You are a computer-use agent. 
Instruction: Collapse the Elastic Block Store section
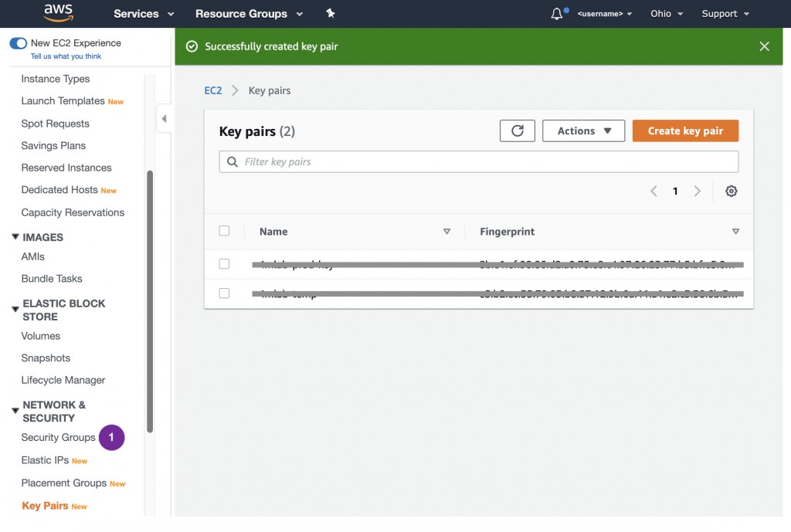click(15, 310)
